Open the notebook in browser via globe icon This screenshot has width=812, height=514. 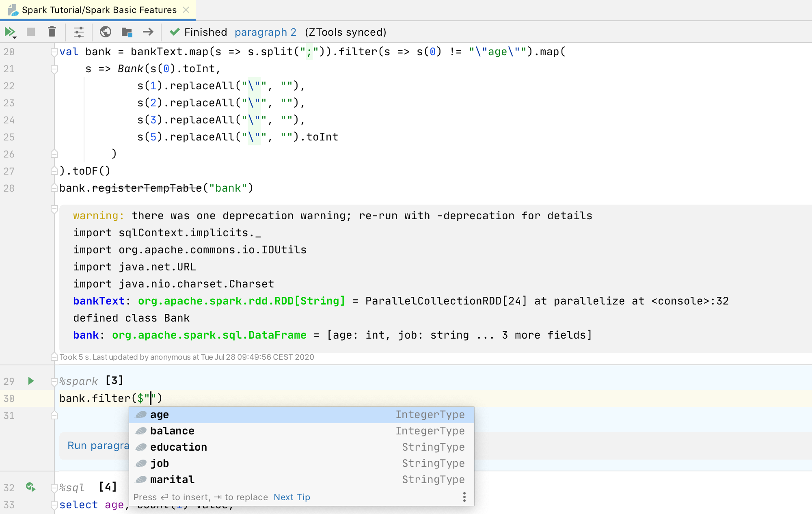tap(106, 32)
